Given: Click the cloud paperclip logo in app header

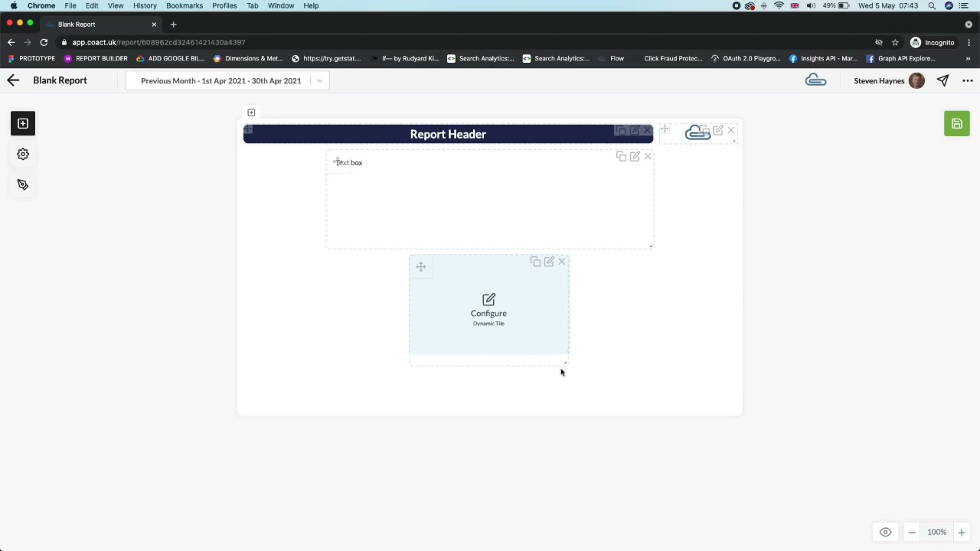Looking at the screenshot, I should pos(815,80).
